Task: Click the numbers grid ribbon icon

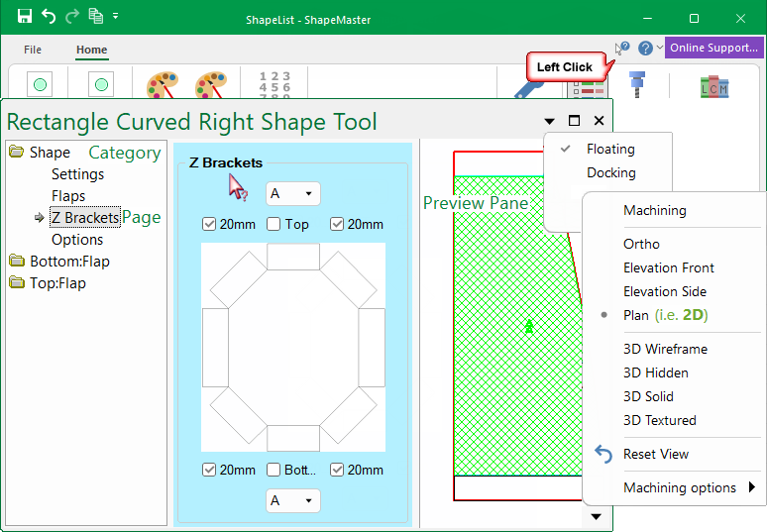Action: pos(274,85)
